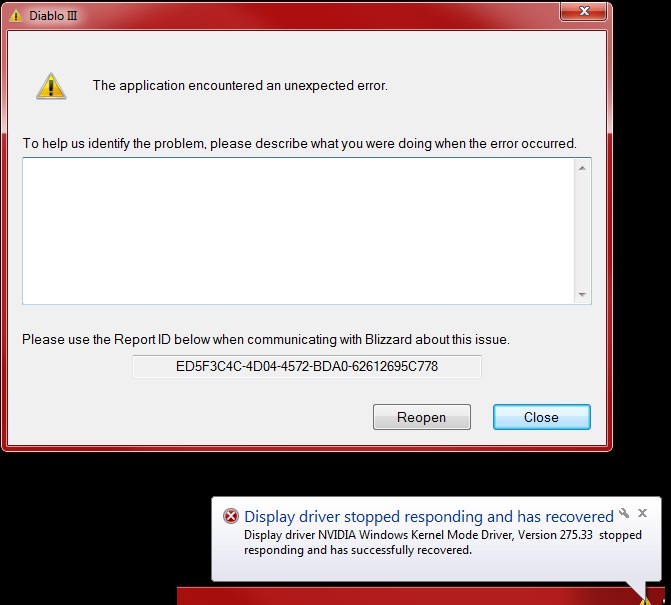Click the system tray warning icon below balloon

tap(645, 601)
